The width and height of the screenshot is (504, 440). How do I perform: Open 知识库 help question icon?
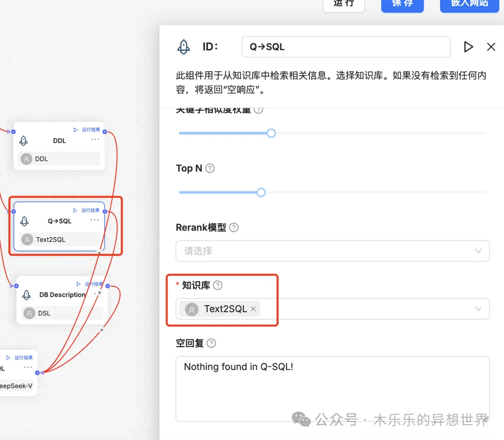[217, 285]
